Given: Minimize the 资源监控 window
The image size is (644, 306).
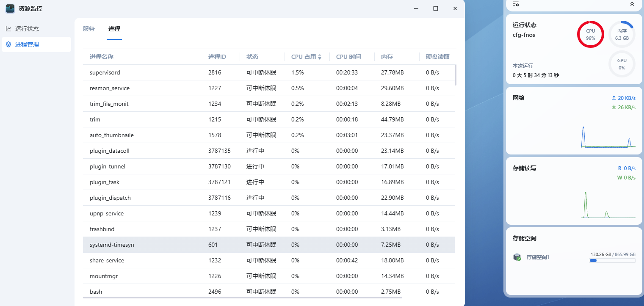Looking at the screenshot, I should (x=416, y=8).
